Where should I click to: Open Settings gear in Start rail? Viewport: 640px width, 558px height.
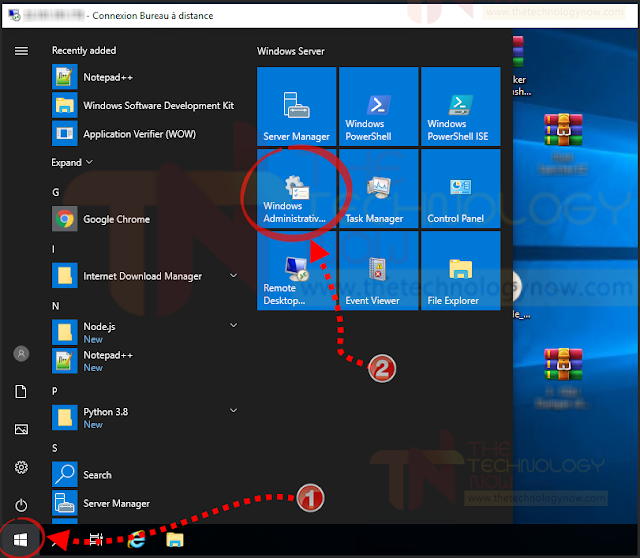(21, 467)
